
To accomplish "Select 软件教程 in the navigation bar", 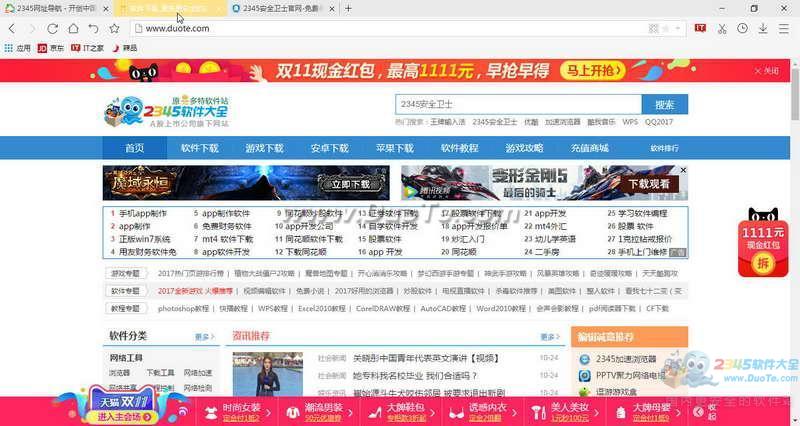I will coord(459,148).
